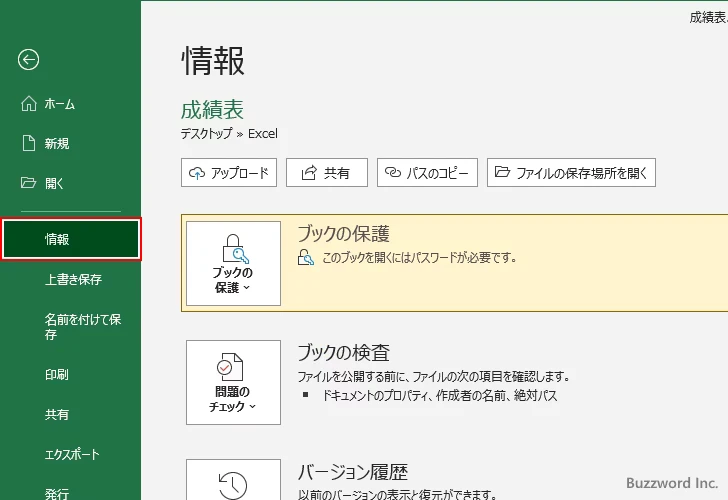Screen dimensions: 728x500
Task: Choose 上書き保存 in the sidebar
Action: (x=73, y=279)
